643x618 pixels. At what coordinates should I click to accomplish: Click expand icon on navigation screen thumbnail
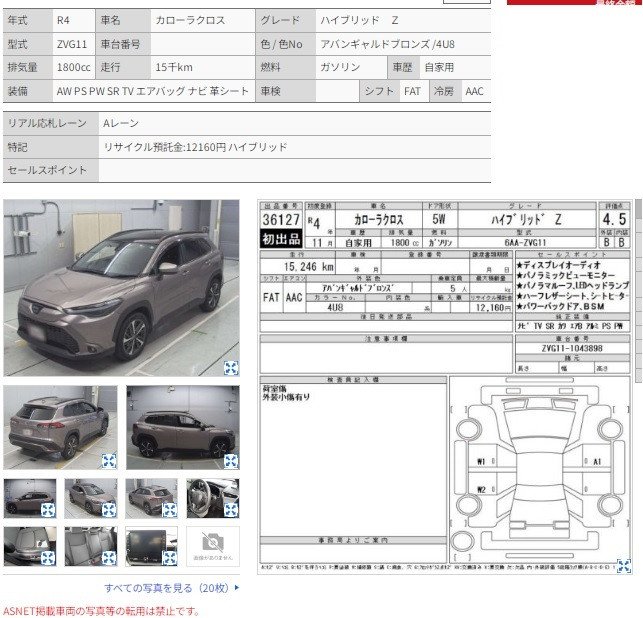170,558
